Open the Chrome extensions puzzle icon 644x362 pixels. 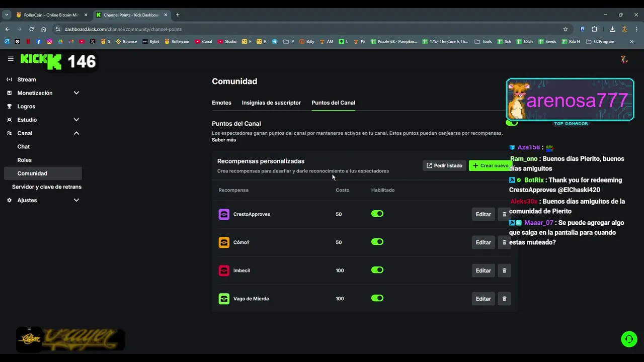[594, 29]
